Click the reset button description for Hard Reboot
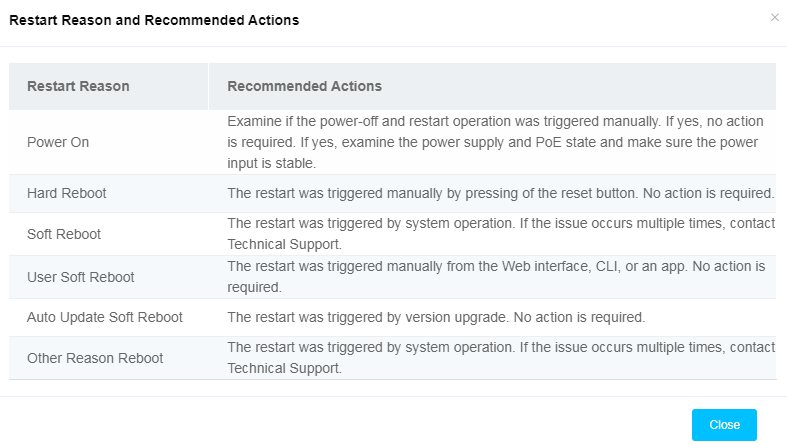The image size is (787, 445). [501, 194]
